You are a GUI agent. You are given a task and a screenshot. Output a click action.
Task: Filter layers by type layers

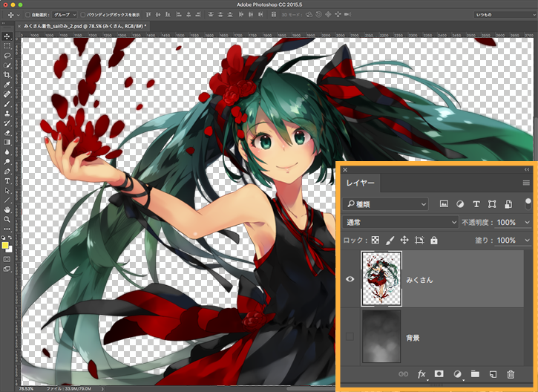tap(476, 204)
